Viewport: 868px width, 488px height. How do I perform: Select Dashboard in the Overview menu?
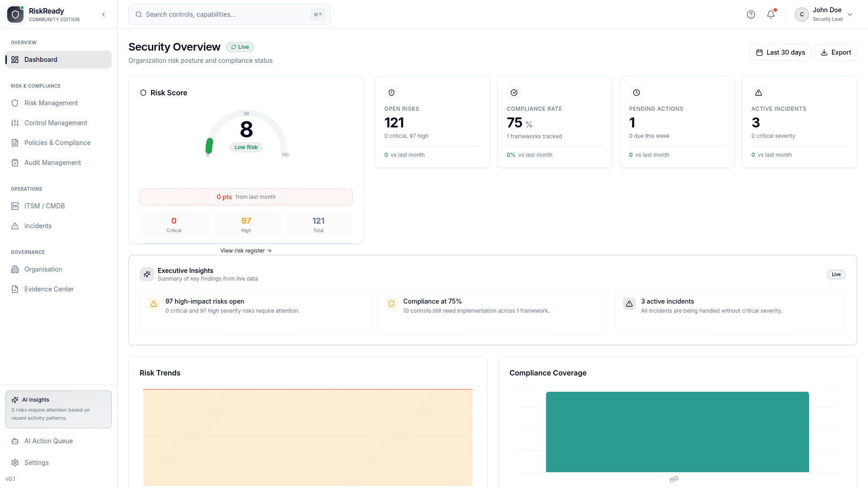[41, 59]
